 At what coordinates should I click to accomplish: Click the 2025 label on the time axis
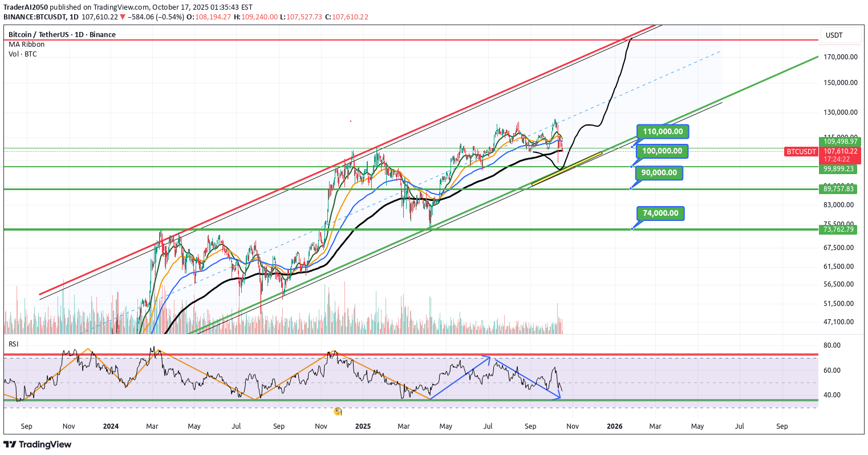(362, 426)
